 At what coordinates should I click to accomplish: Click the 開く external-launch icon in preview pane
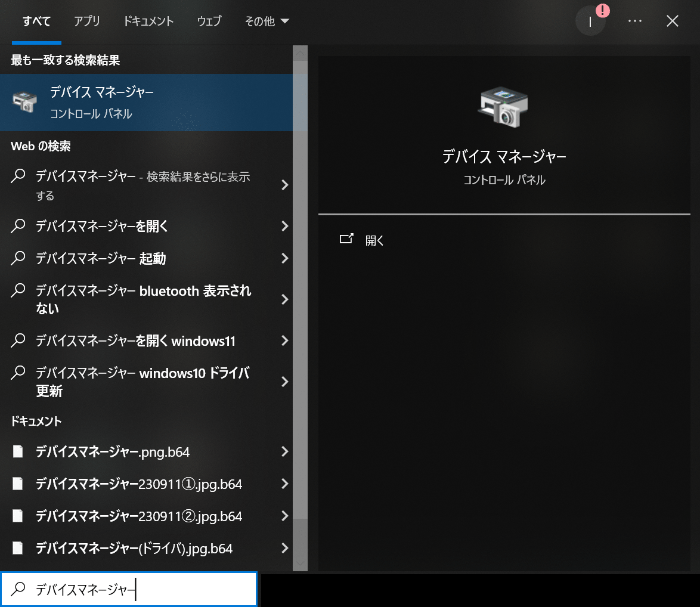tap(346, 238)
